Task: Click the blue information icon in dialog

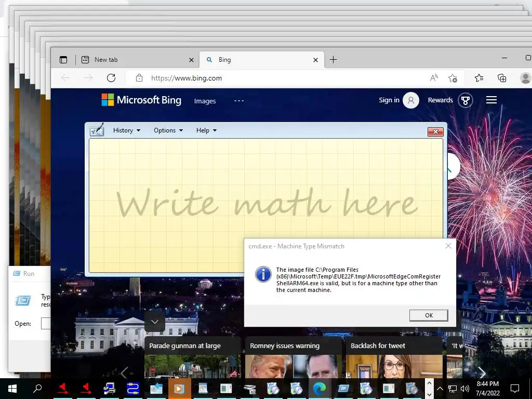Action: (x=263, y=274)
